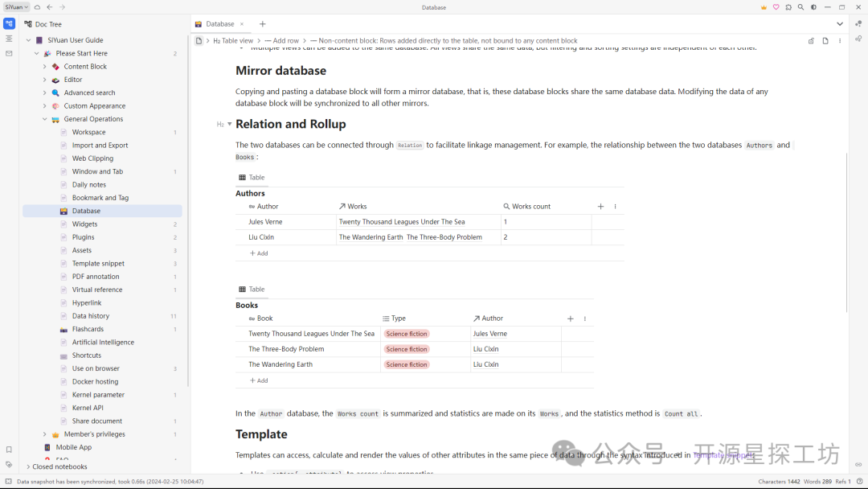This screenshot has width=868, height=489.
Task: Fold the Relation and Rollup heading
Action: [x=229, y=124]
